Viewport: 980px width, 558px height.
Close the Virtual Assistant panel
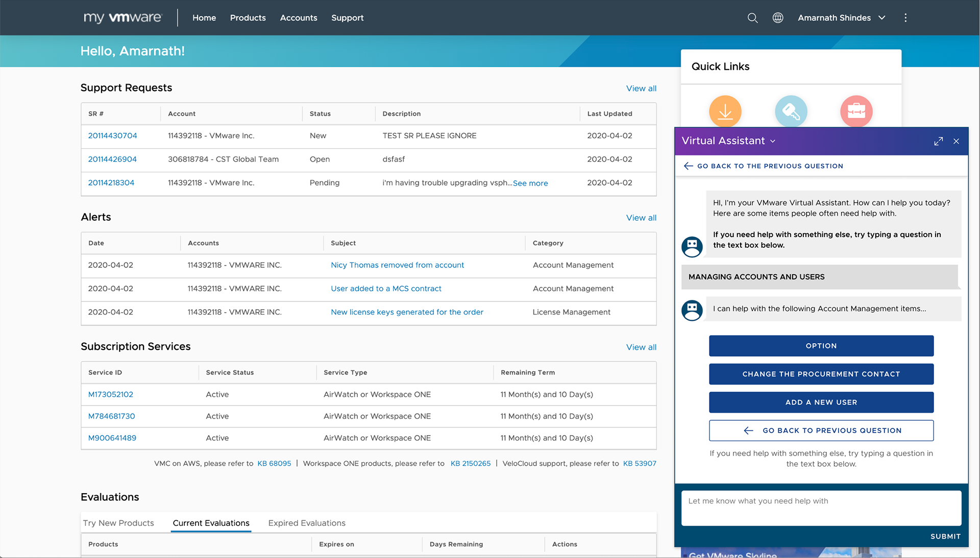pos(956,141)
